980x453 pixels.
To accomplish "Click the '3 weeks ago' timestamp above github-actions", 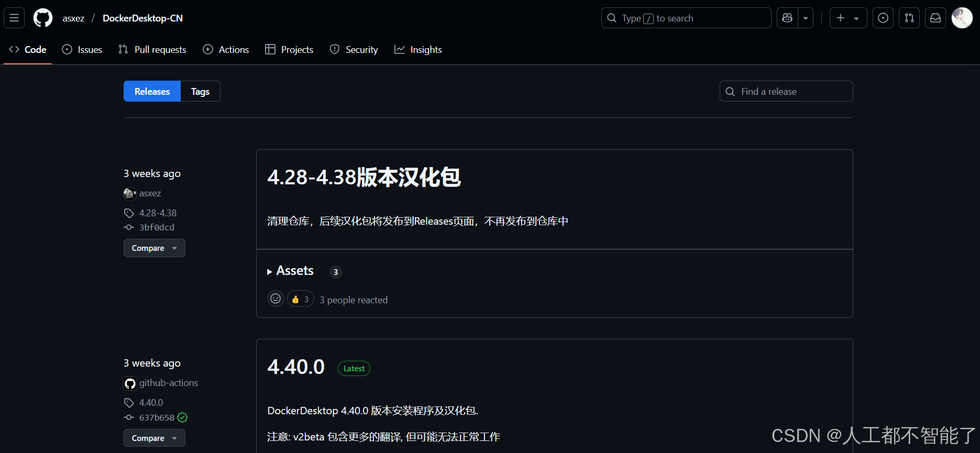I will point(152,363).
